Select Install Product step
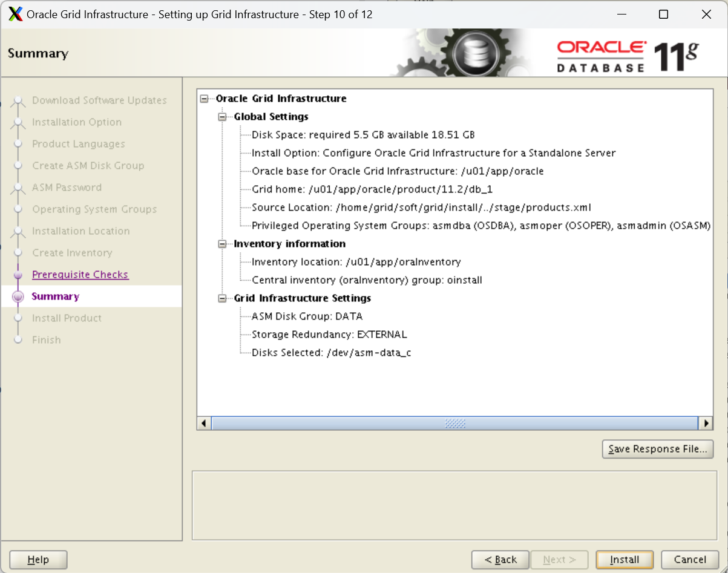Viewport: 728px width, 573px height. pos(67,318)
